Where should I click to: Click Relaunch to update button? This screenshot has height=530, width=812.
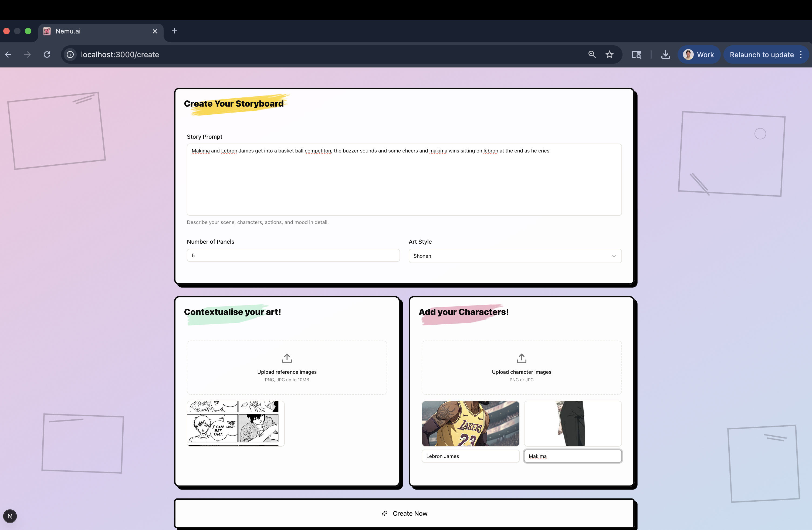point(762,55)
